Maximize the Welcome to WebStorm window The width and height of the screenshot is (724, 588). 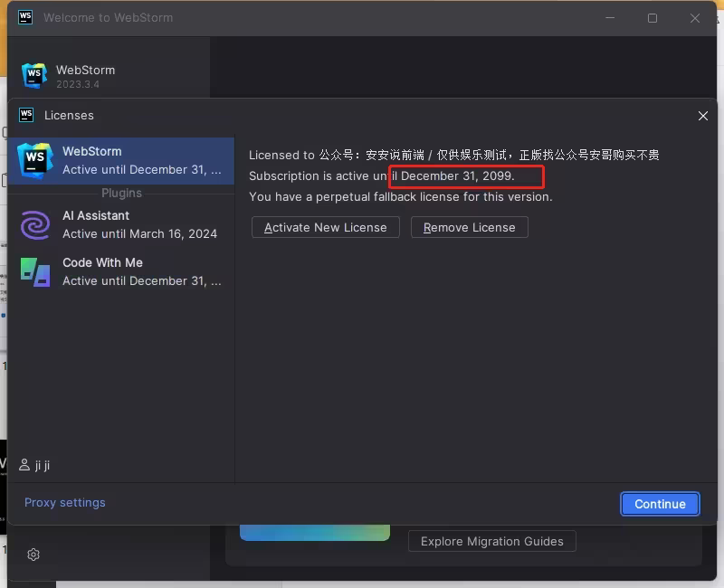point(653,18)
